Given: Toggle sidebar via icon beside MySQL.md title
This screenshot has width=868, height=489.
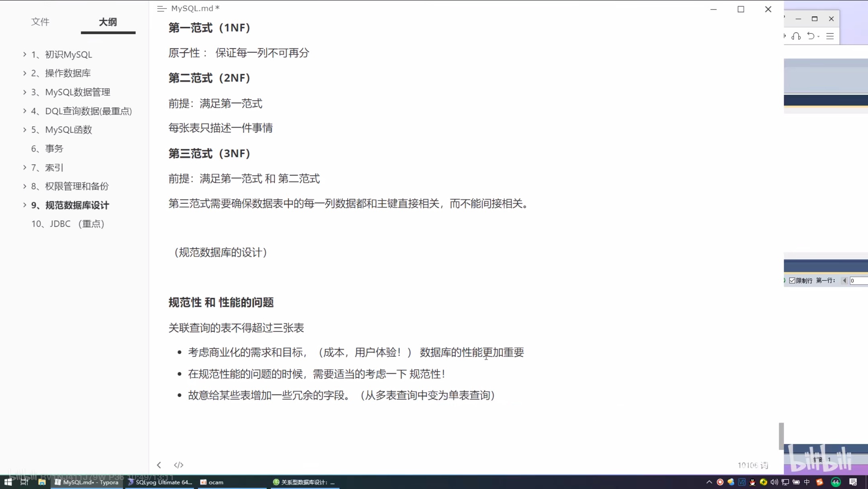Looking at the screenshot, I should pyautogui.click(x=162, y=8).
